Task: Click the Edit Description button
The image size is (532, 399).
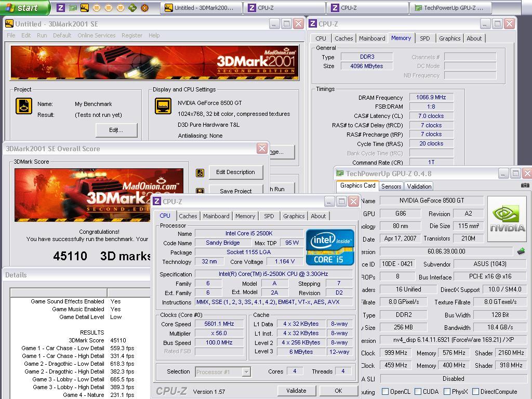Action: point(236,172)
